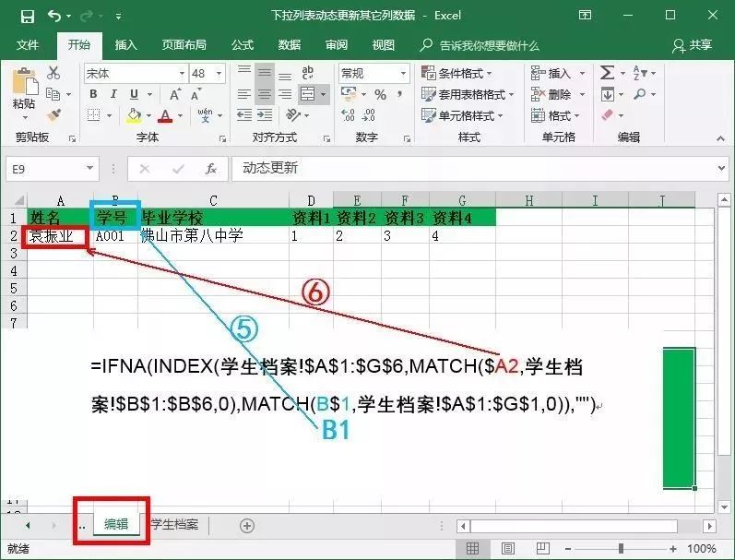Activate the Format Painter brush
The width and height of the screenshot is (735, 560).
click(x=53, y=115)
